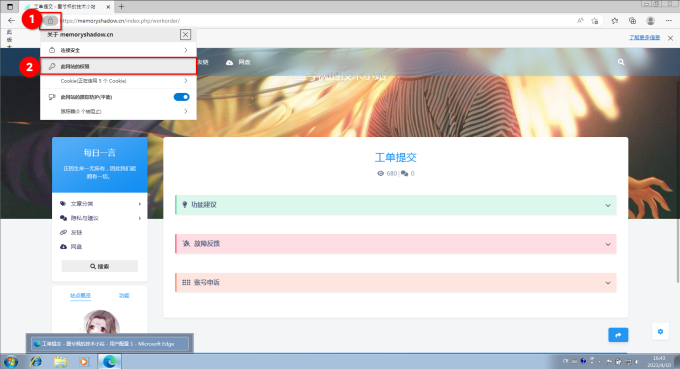Close the memoryshadow.cn site info popup
Viewport: 680px width, 369px height.
185,35
